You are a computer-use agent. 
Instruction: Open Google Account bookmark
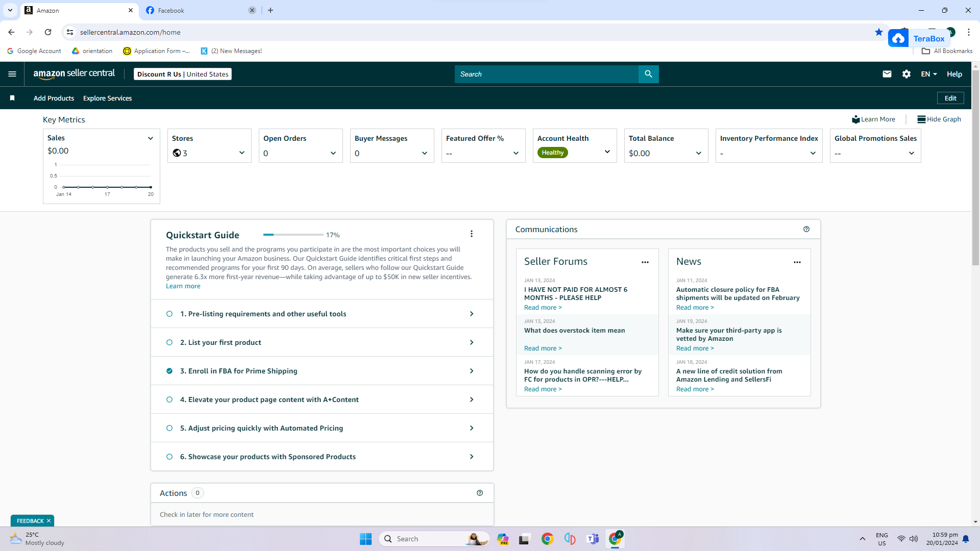34,51
